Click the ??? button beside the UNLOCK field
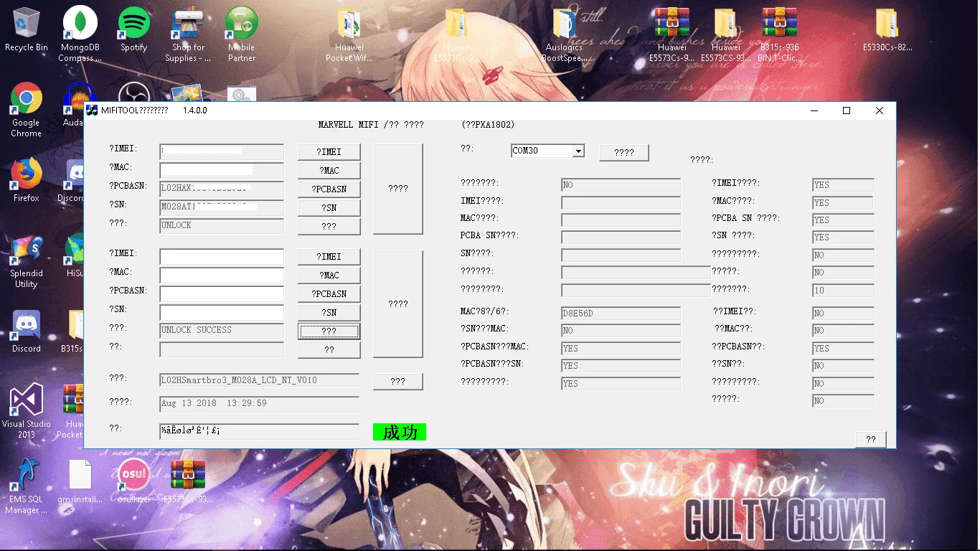980x551 pixels. [329, 227]
